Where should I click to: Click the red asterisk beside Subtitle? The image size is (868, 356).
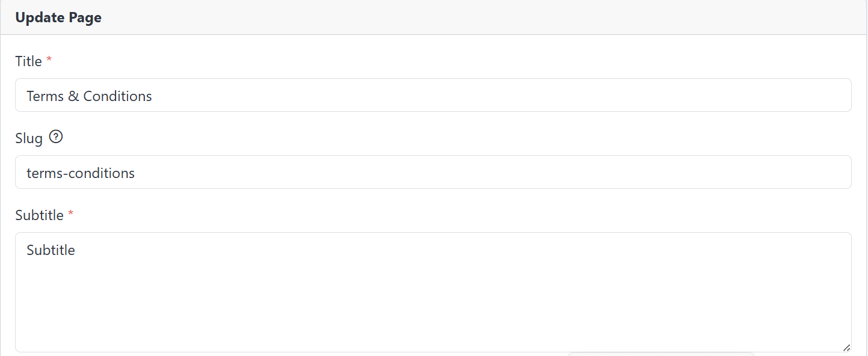point(70,215)
